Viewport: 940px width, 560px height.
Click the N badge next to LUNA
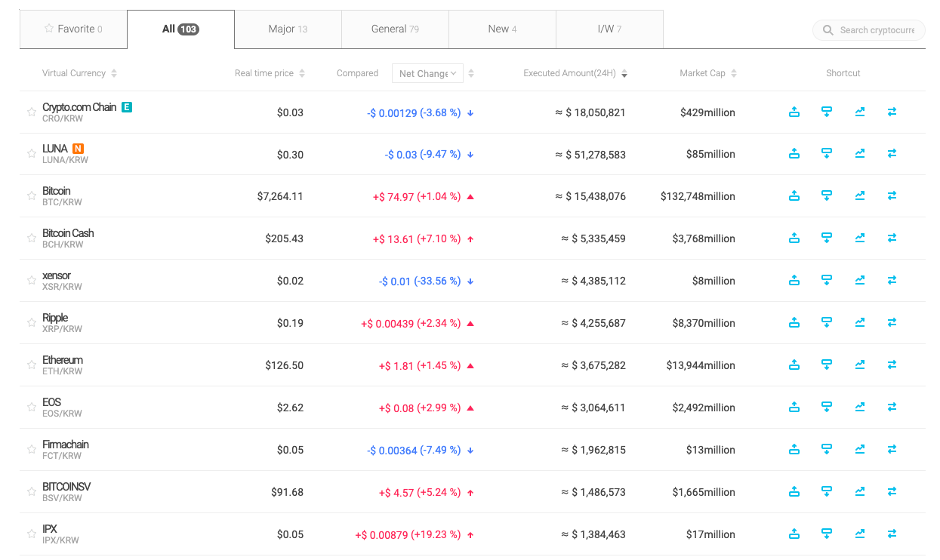tap(78, 149)
